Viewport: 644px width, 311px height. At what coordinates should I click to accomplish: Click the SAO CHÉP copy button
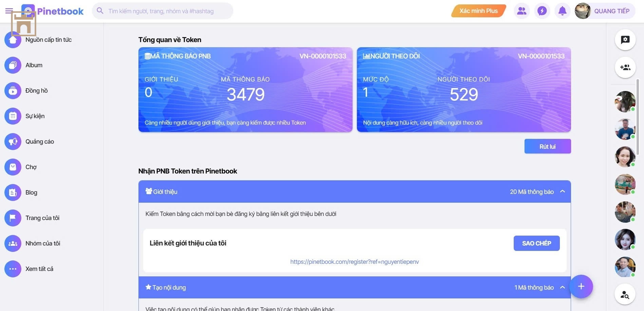pos(536,243)
